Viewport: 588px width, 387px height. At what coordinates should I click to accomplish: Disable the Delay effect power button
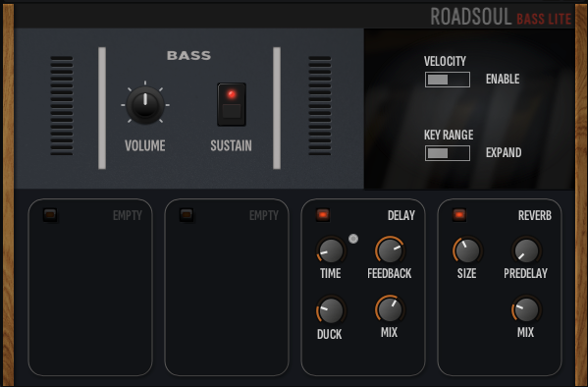323,215
